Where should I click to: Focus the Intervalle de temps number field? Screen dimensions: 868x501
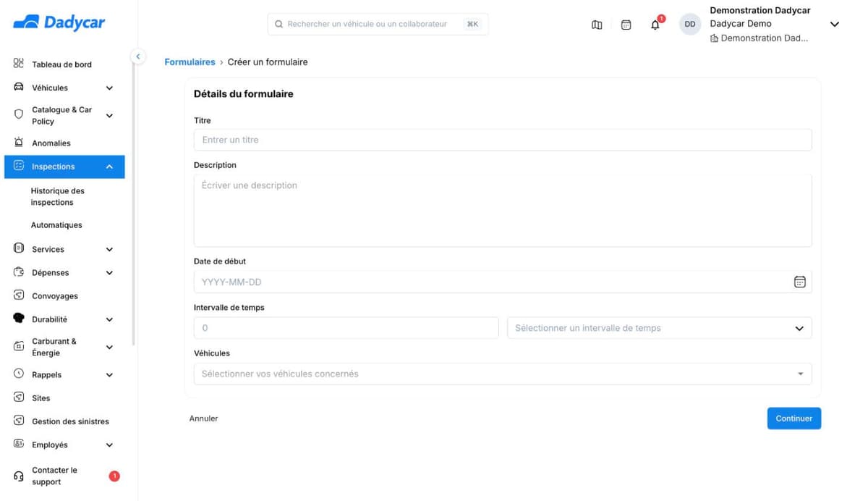click(x=346, y=328)
